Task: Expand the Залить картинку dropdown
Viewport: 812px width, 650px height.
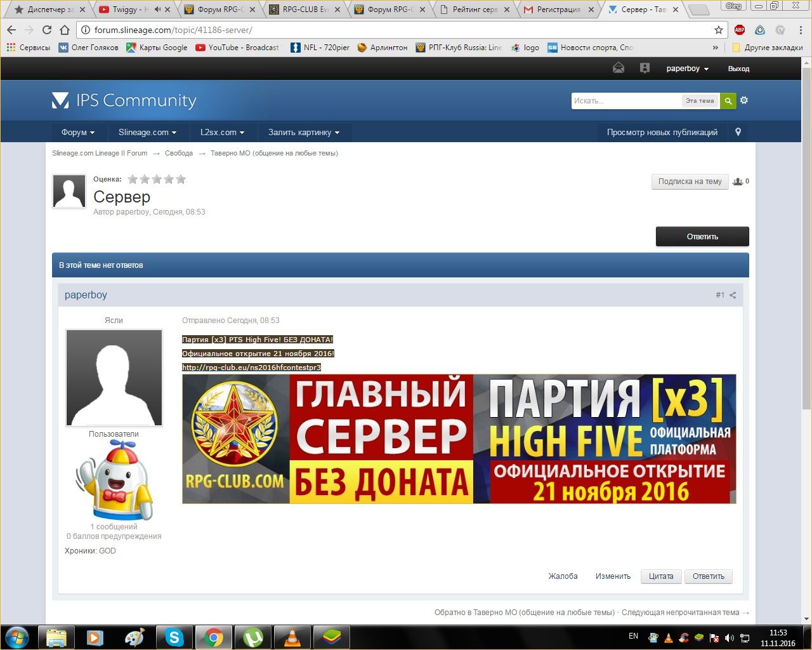Action: pyautogui.click(x=304, y=132)
